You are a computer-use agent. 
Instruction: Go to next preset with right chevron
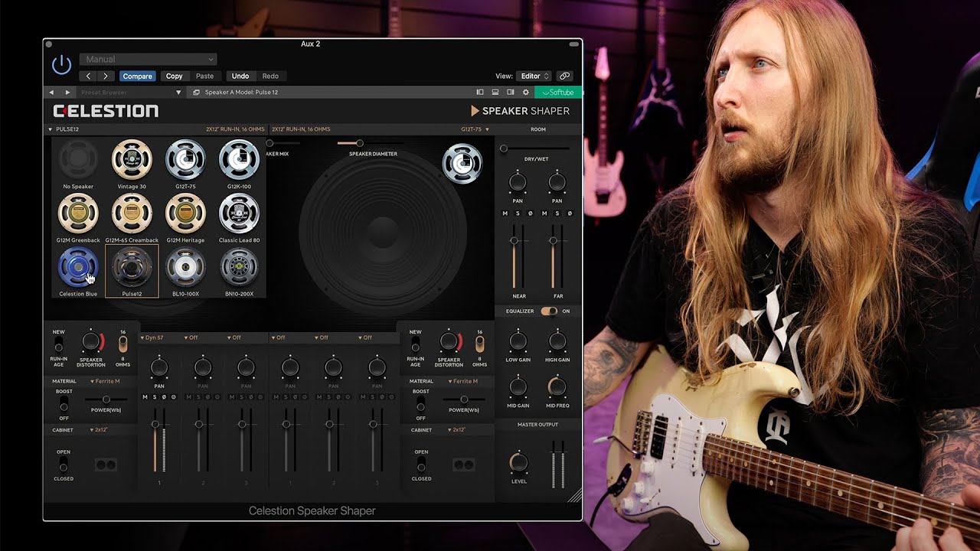pyautogui.click(x=106, y=76)
